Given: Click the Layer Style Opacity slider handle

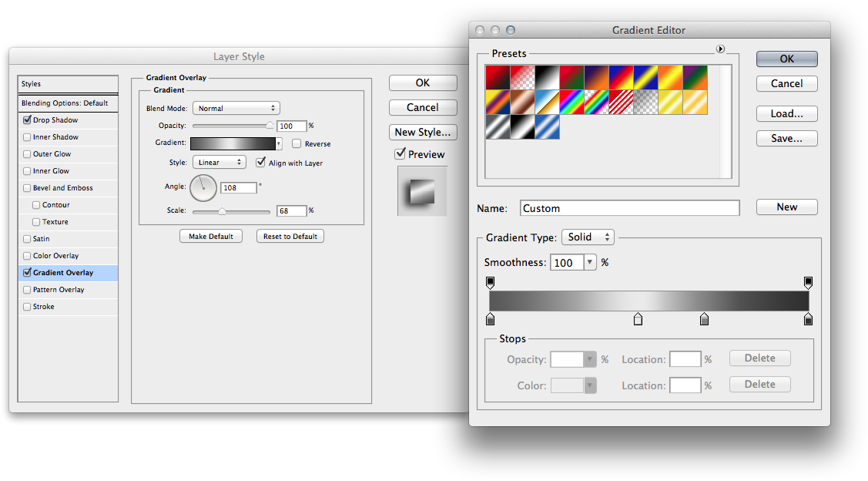Looking at the screenshot, I should tap(270, 126).
